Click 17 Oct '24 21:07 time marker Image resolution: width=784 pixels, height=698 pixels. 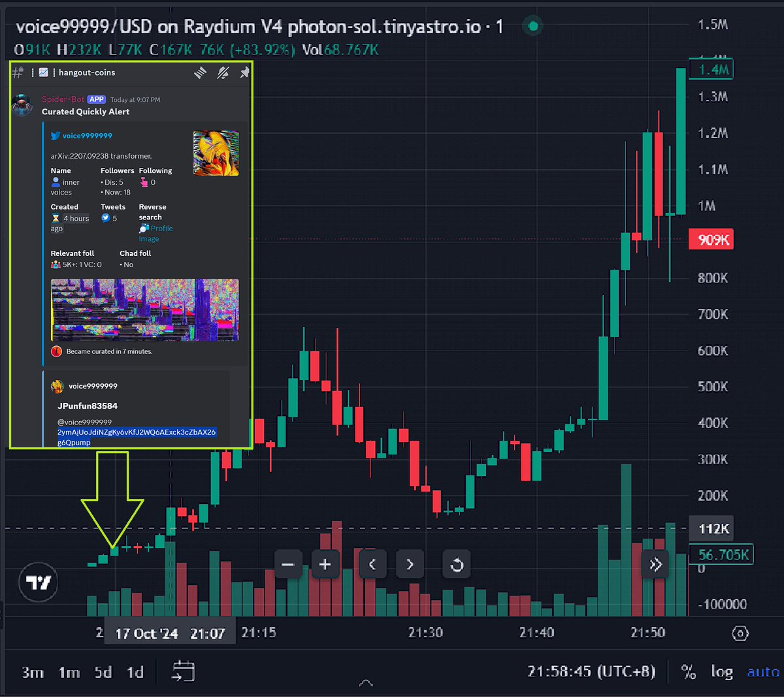coord(170,633)
